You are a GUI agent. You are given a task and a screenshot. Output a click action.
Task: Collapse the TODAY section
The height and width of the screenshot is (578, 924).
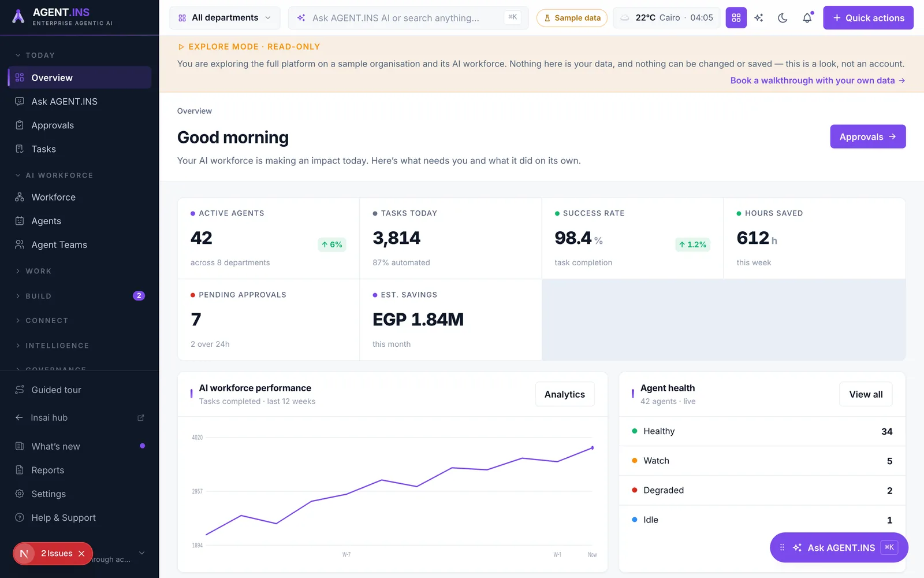pos(35,55)
